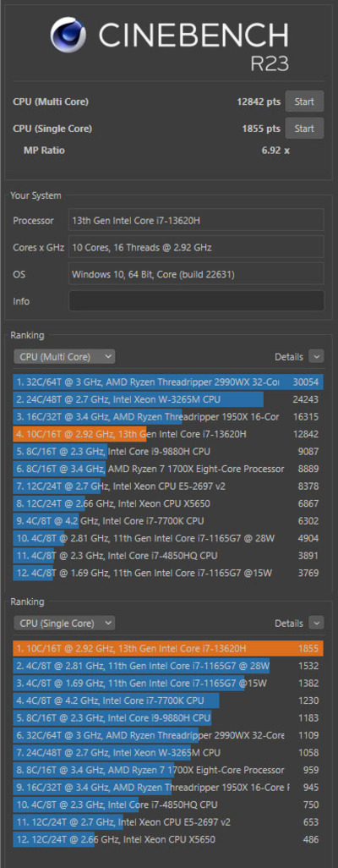The image size is (338, 868).
Task: Select Threadripper 1950X row scoring 945
Action: point(168,787)
